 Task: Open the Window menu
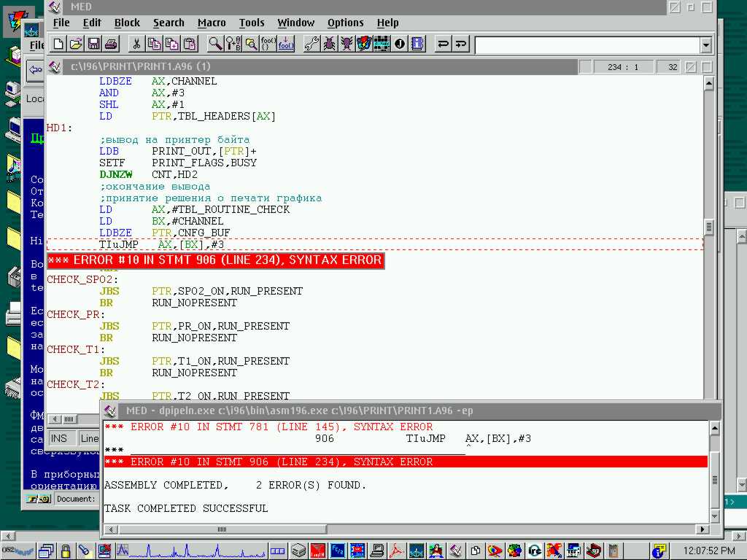tap(296, 23)
